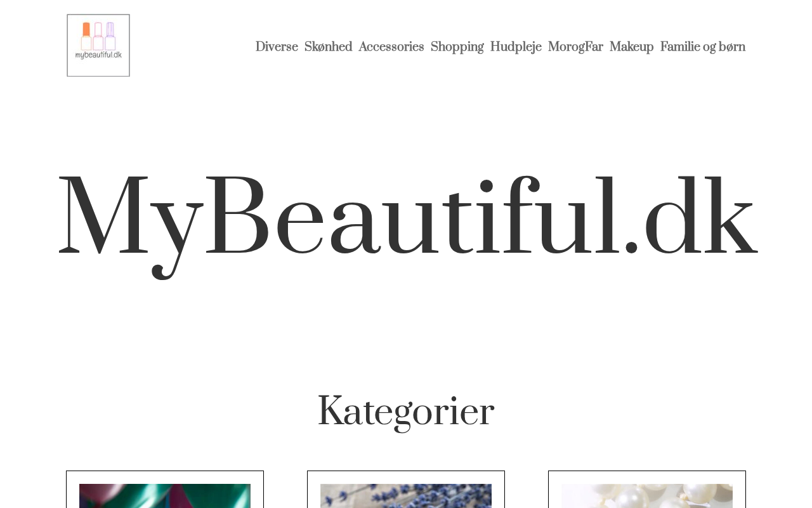Click the orange nail polish bottle in logo
812x508 pixels.
[x=86, y=36]
